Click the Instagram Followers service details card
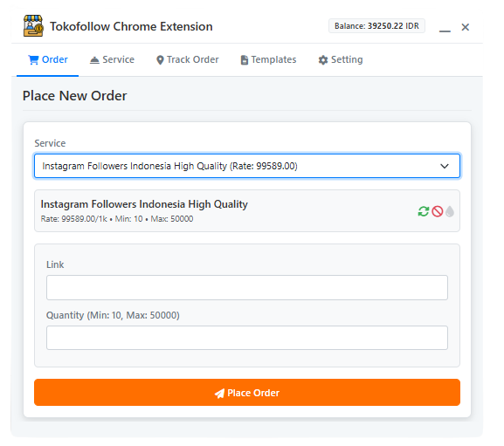Image resolution: width=504 pixels, height=446 pixels. click(247, 210)
